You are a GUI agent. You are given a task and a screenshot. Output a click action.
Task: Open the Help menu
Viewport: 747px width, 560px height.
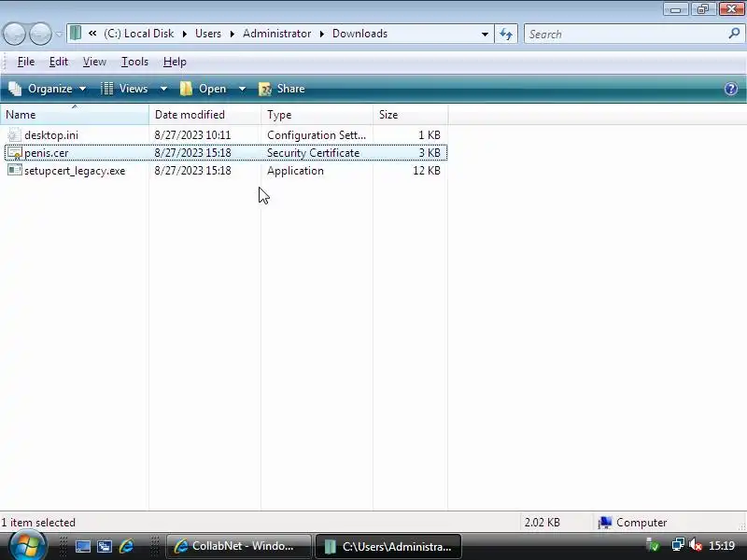[x=175, y=62]
